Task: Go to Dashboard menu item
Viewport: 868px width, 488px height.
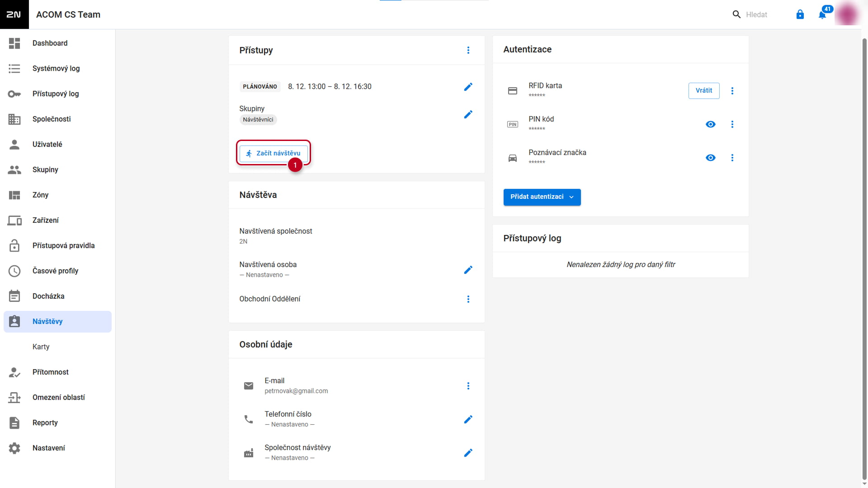Action: pos(57,43)
